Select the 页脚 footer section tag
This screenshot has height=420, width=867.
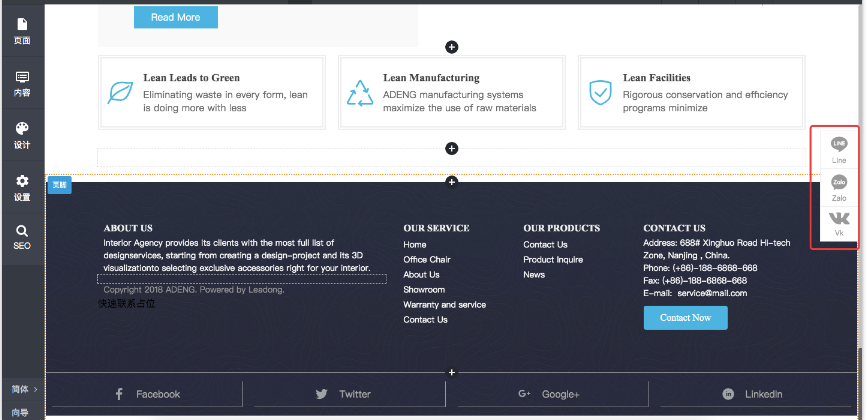[60, 185]
